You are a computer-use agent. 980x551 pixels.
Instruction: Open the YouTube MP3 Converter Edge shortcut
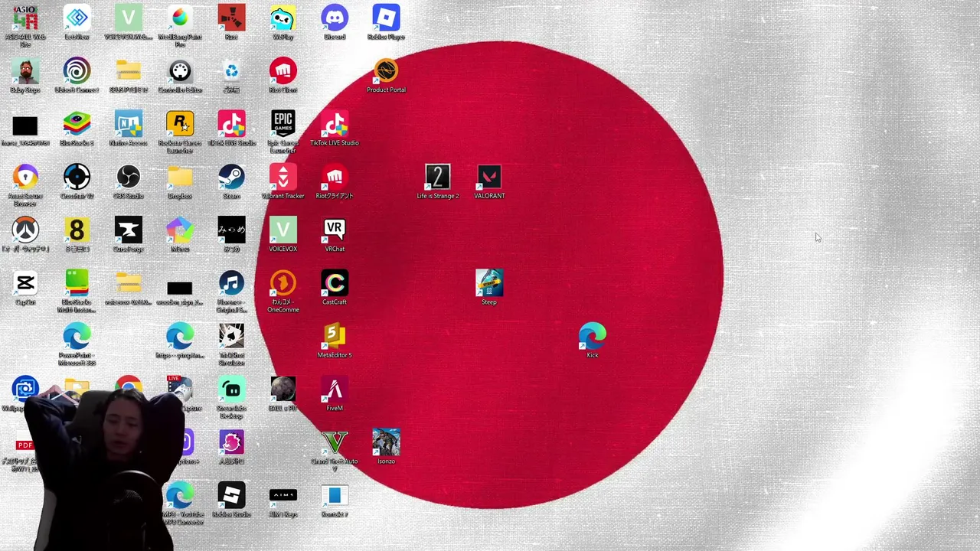pos(180,496)
